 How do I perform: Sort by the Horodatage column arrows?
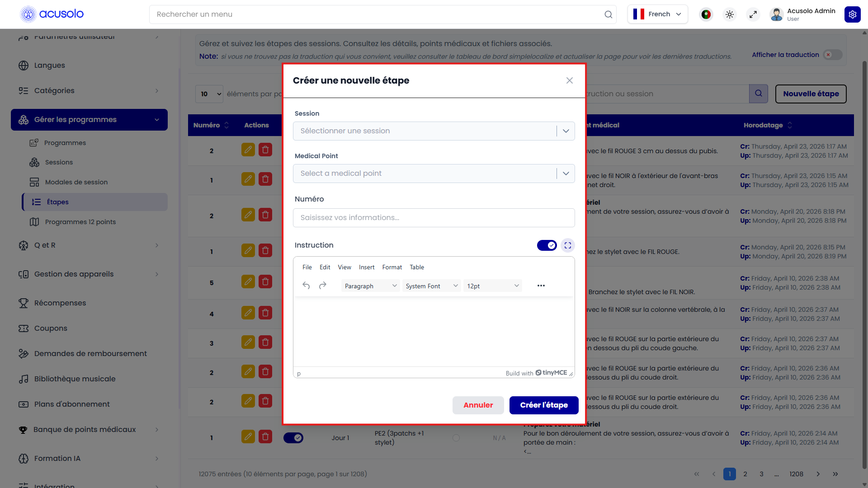tap(790, 125)
